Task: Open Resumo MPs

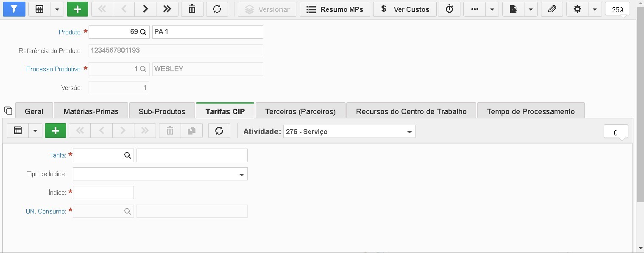Action: click(x=335, y=9)
